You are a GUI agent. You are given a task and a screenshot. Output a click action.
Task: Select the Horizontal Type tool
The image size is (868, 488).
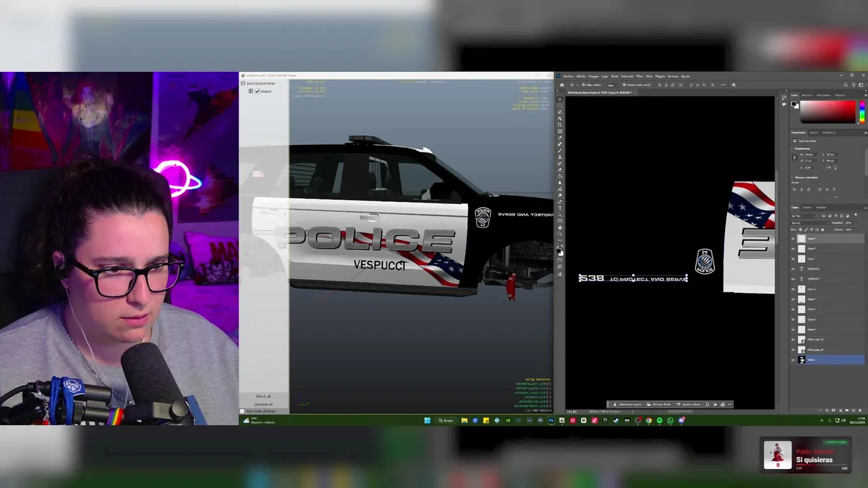click(x=559, y=208)
